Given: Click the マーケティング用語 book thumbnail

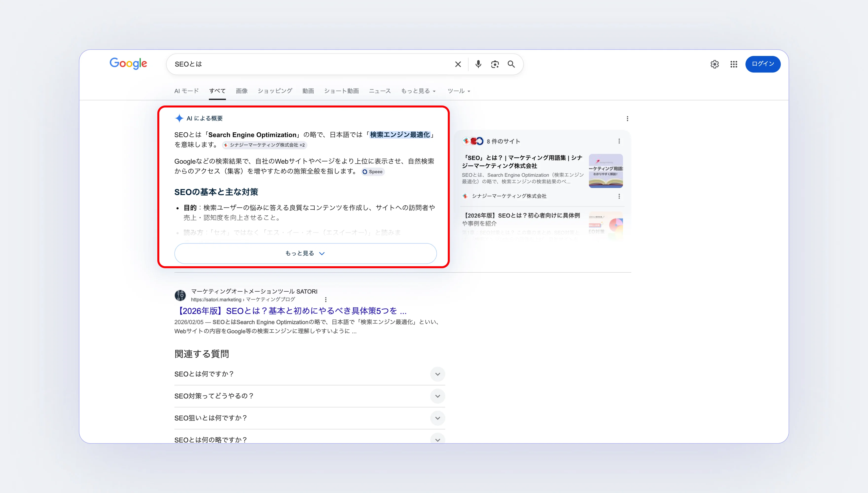Looking at the screenshot, I should point(606,171).
